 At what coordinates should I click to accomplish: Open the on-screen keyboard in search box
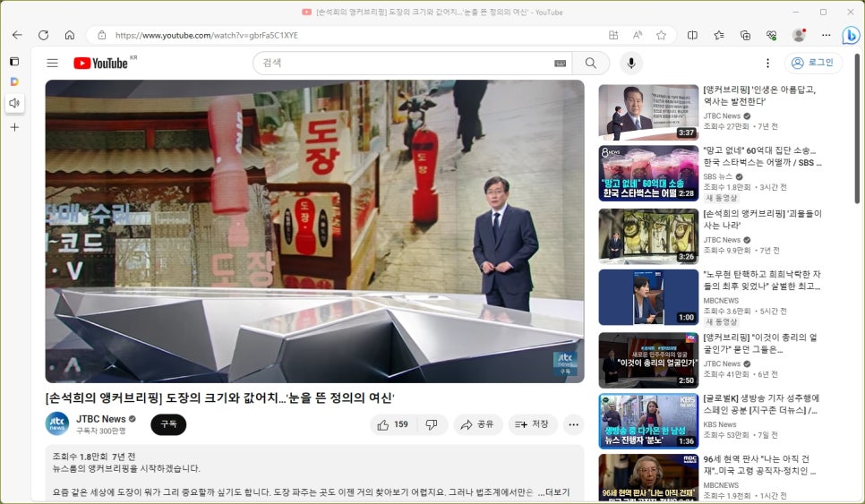560,63
